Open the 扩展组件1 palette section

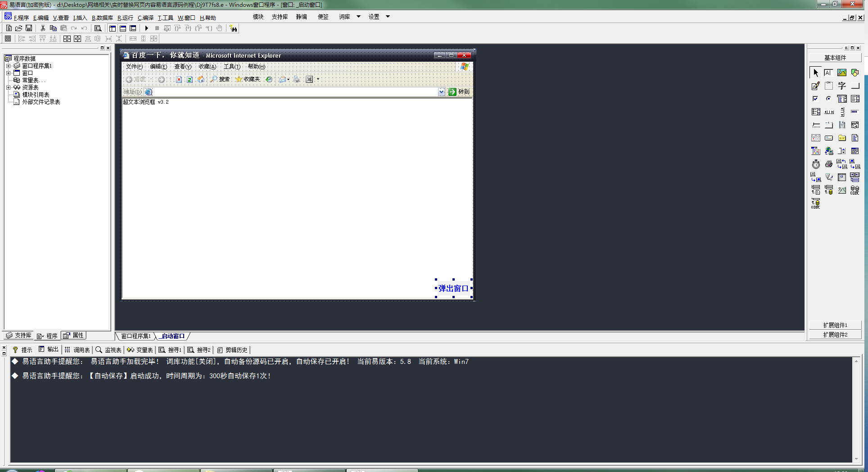835,325
